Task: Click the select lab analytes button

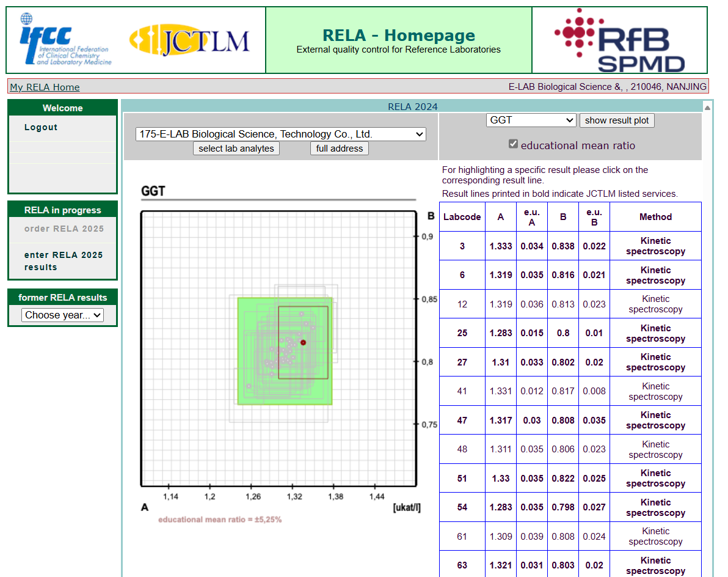Action: [x=236, y=149]
